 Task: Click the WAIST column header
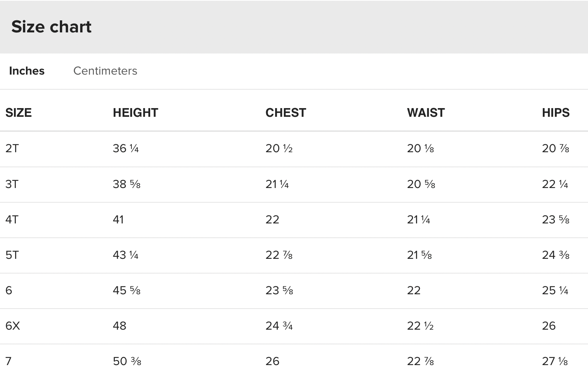coord(426,113)
